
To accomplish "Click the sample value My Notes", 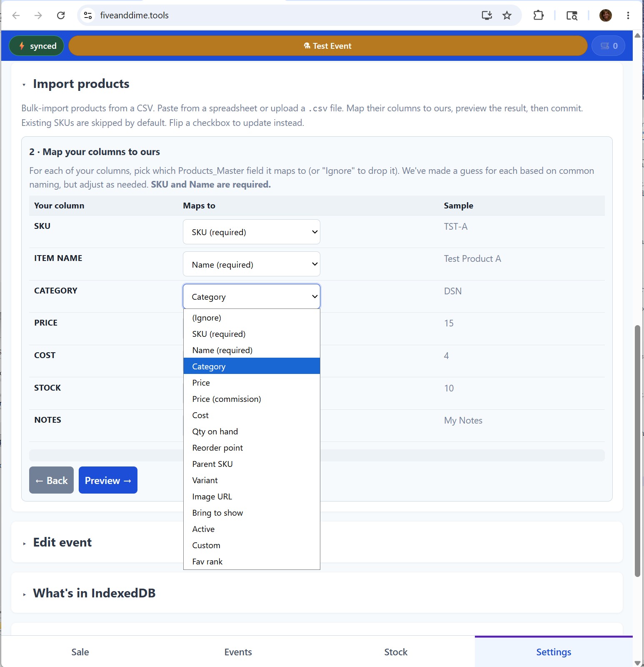I will coord(463,420).
